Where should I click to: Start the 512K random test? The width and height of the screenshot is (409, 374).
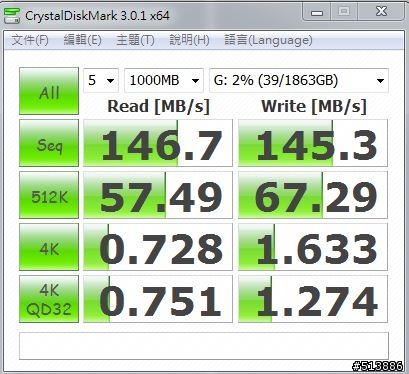49,195
